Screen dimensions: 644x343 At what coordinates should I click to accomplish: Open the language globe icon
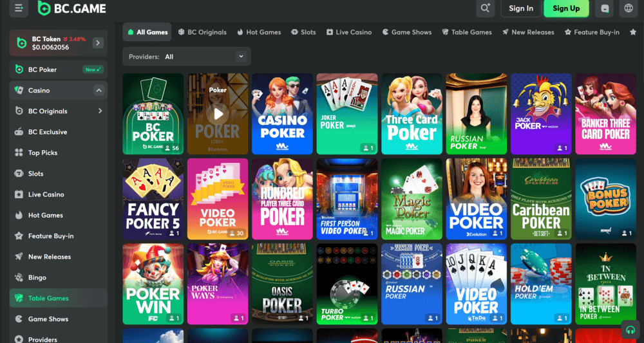point(629,8)
